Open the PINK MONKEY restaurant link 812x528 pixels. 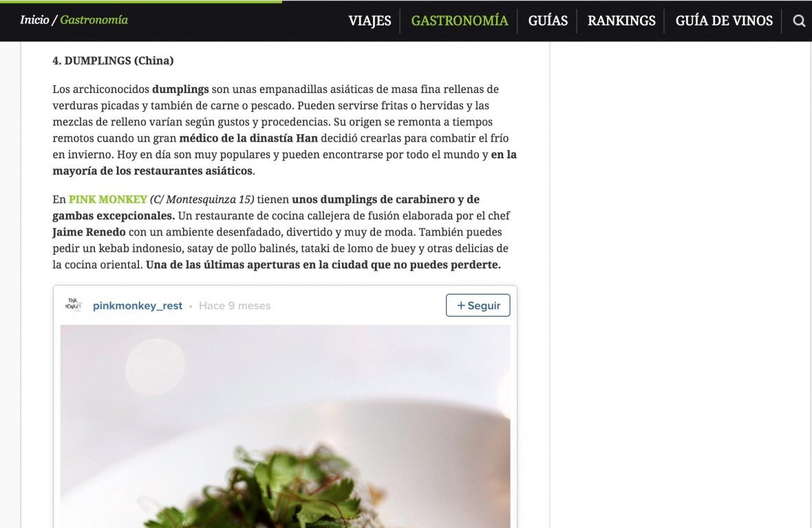108,200
